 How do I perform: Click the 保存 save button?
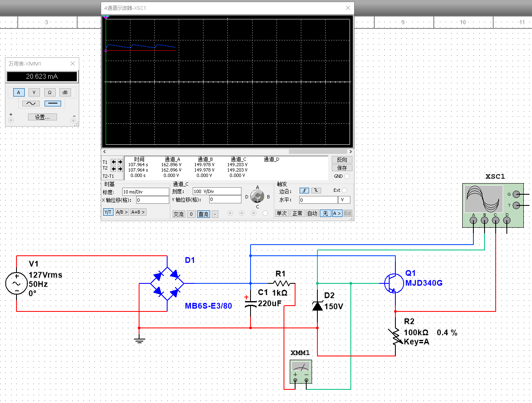point(342,168)
